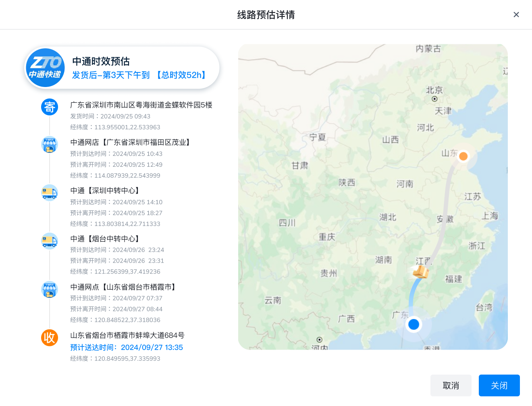Click the 取消 button
Image resolution: width=532 pixels, height=406 pixels.
click(451, 385)
